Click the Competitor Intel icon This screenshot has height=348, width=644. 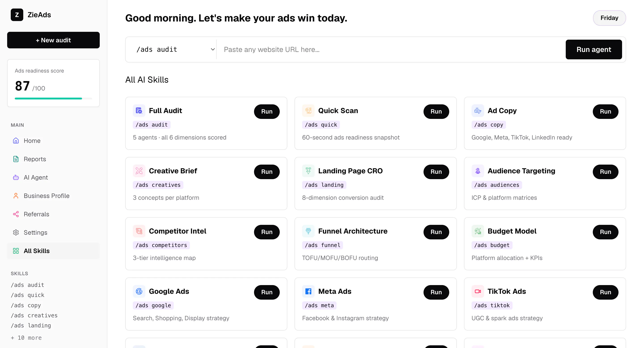[x=139, y=231]
